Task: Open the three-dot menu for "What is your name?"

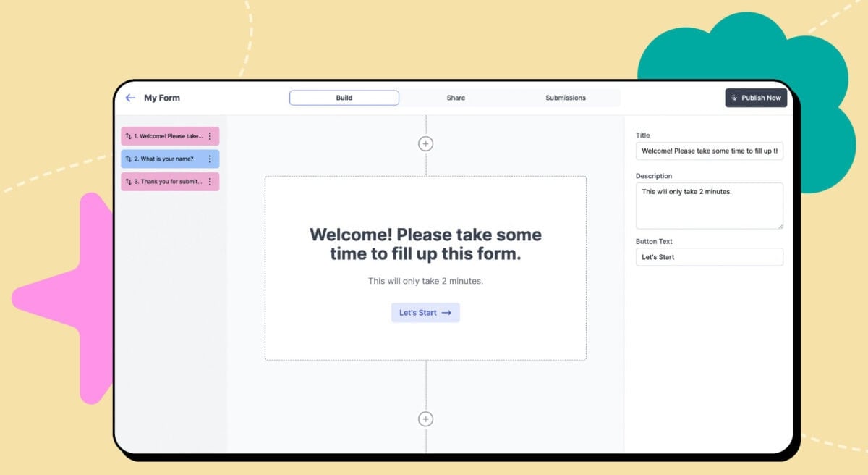Action: [210, 159]
